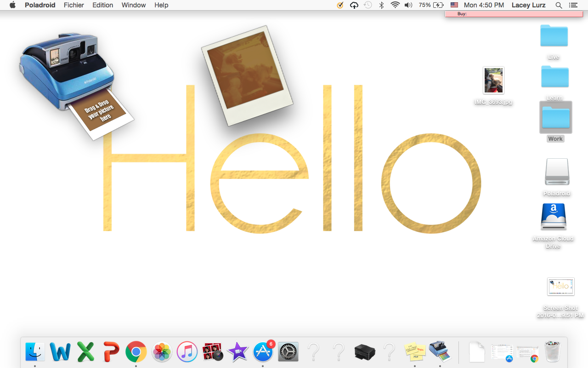The height and width of the screenshot is (368, 588).
Task: Launch PowerPoint from the Dock
Action: tap(111, 352)
